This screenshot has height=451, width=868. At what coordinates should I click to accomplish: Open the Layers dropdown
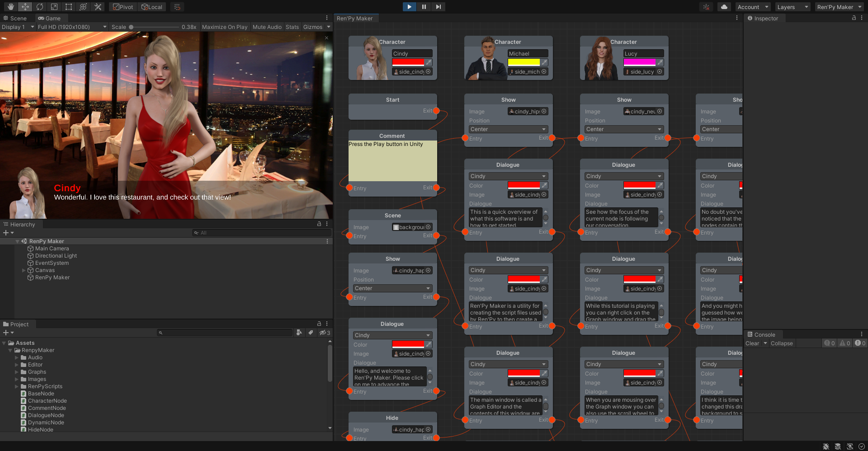[793, 7]
